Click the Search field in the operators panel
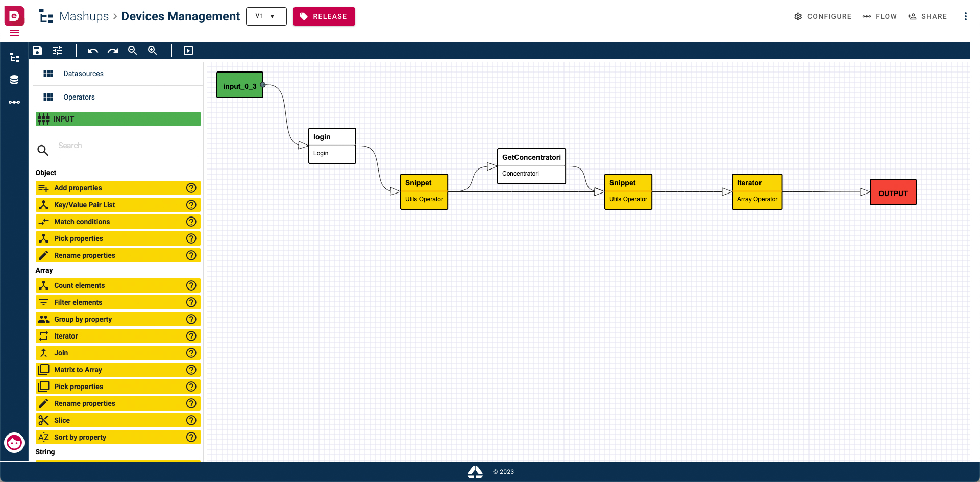This screenshot has height=482, width=980. pos(128,146)
